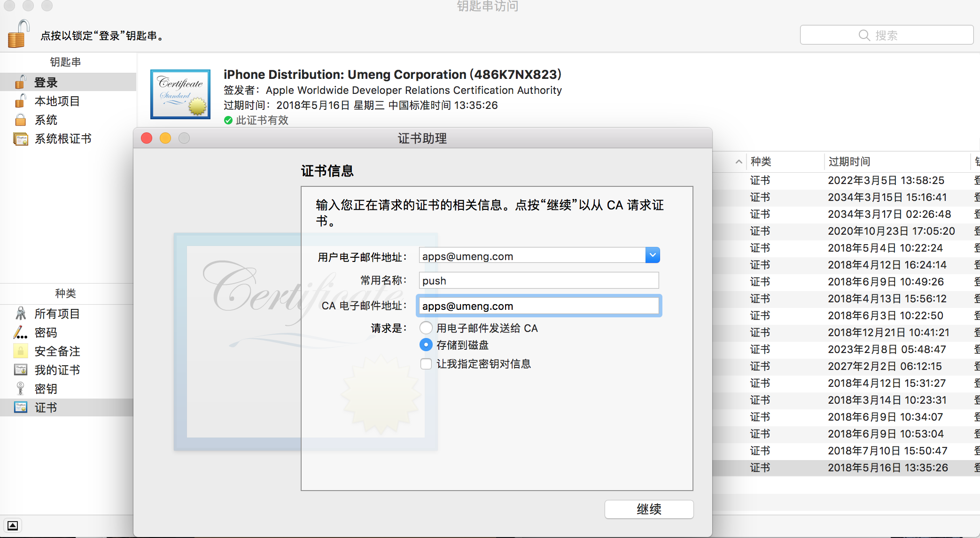
Task: Click the magnifier icon in search field
Action: pos(864,35)
